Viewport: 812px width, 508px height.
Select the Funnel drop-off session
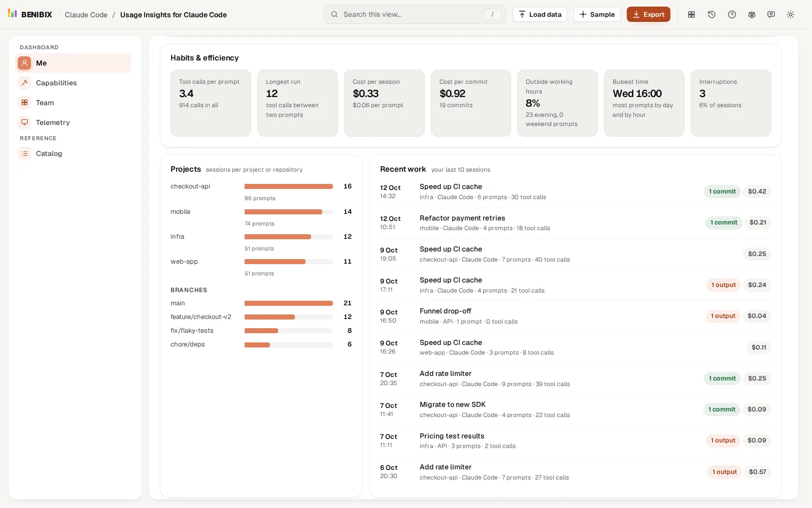tap(576, 316)
